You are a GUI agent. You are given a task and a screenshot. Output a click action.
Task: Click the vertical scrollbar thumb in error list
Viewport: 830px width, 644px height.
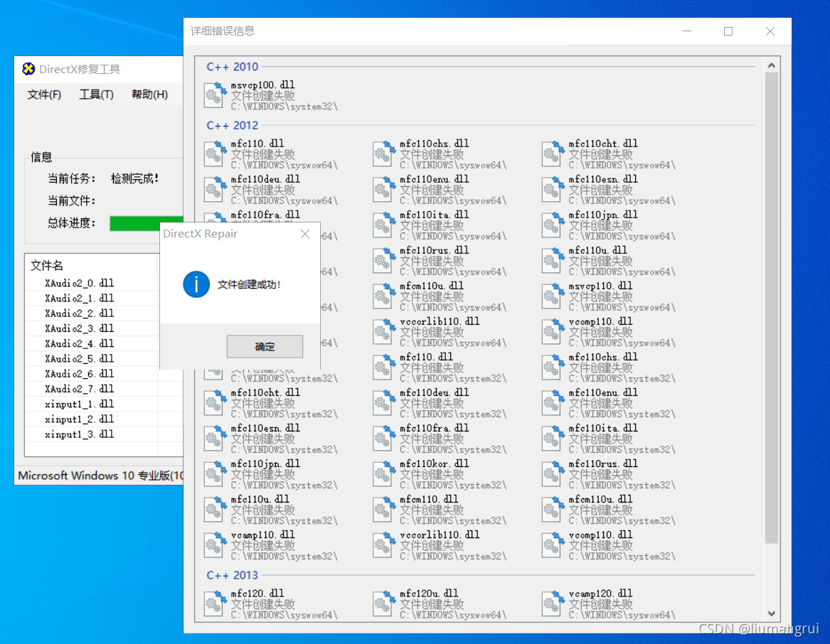pyautogui.click(x=771, y=308)
